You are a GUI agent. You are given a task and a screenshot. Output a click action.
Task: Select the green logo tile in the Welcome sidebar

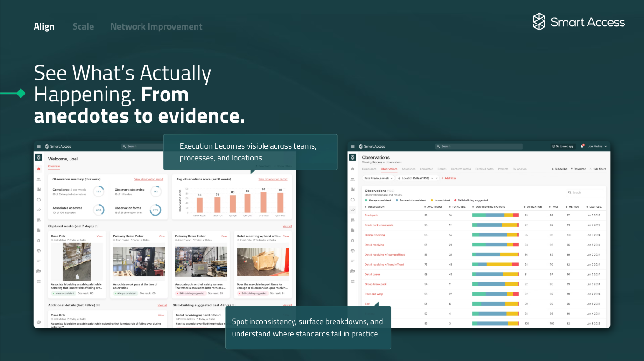(39, 157)
